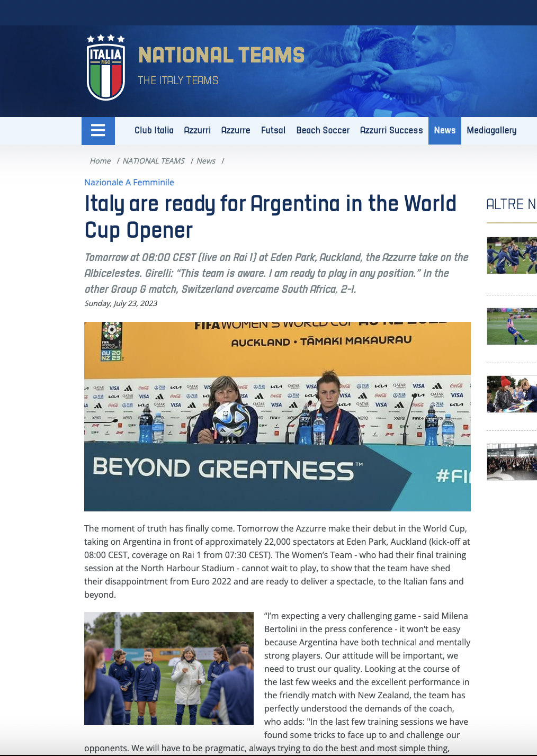The height and width of the screenshot is (756, 537).
Task: Open the Club Italia menu item
Action: click(x=154, y=131)
